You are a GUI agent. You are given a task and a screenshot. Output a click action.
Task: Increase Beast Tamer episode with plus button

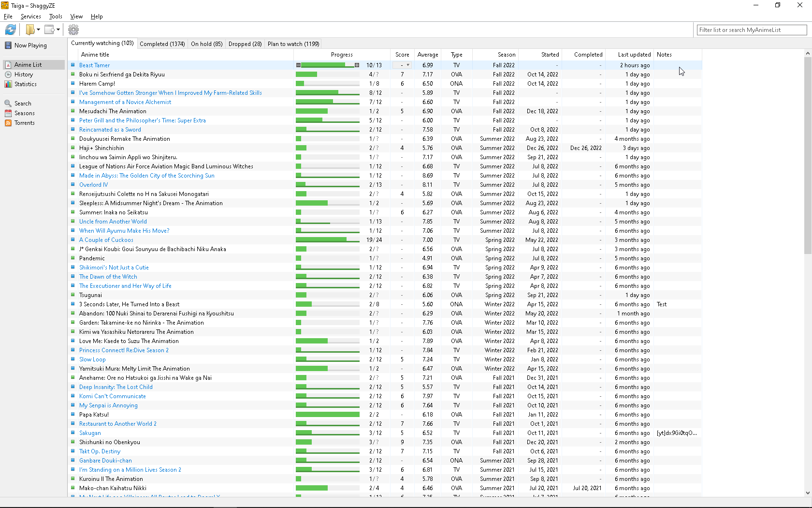point(357,65)
